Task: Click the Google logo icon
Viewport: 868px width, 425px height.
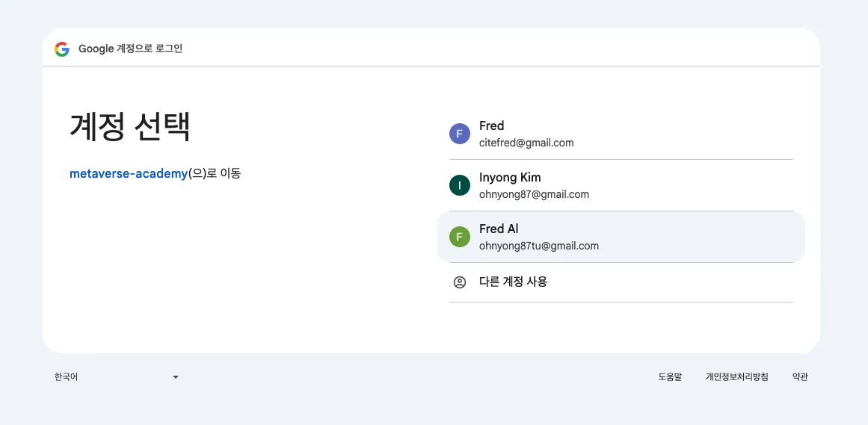Action: coord(61,49)
